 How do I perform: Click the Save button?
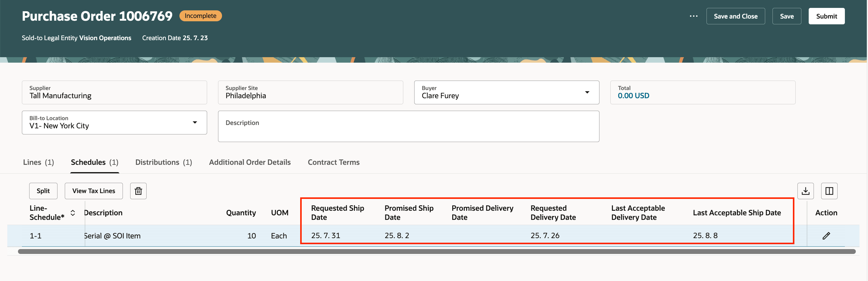pos(786,16)
